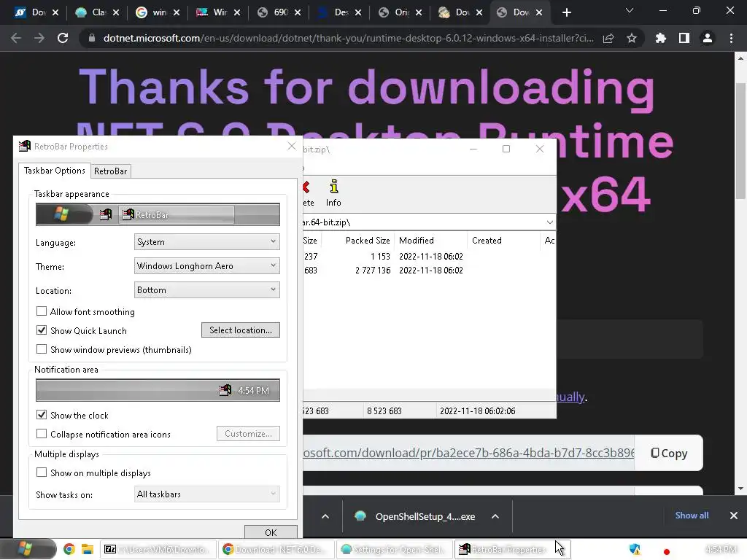747x560 pixels.
Task: Click Delete button in 7-Zip toolbar
Action: (308, 192)
